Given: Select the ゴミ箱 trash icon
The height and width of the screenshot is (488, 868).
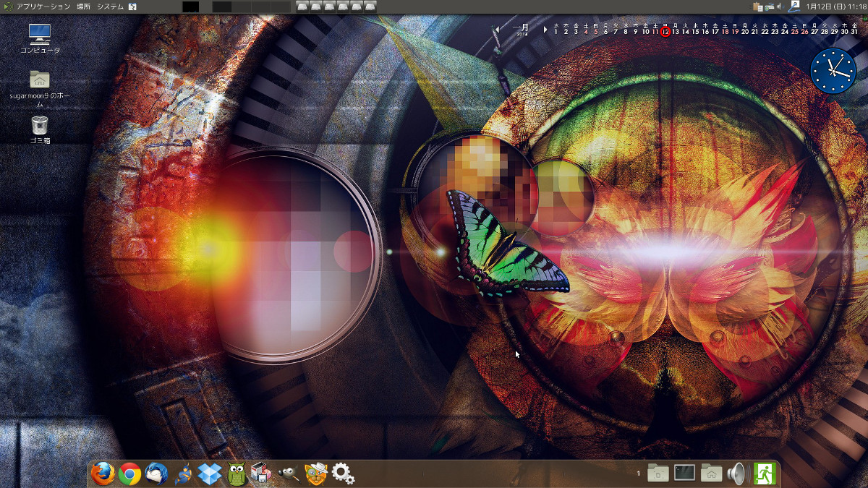Looking at the screenshot, I should click(x=40, y=129).
